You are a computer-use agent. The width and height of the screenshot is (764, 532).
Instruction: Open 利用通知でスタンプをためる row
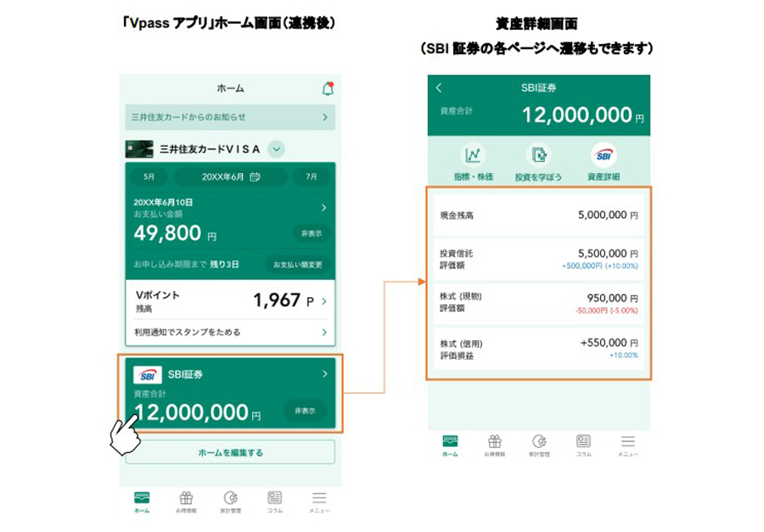point(230,333)
